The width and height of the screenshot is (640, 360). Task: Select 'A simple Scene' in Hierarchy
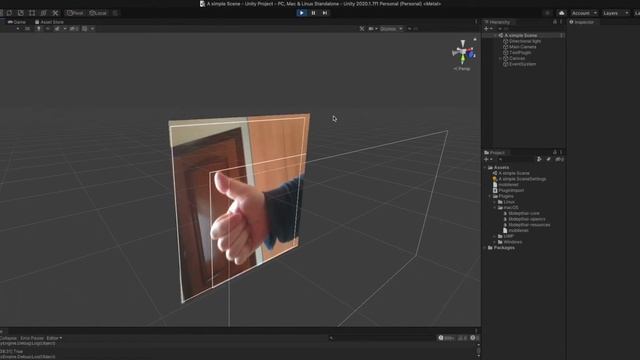point(521,36)
